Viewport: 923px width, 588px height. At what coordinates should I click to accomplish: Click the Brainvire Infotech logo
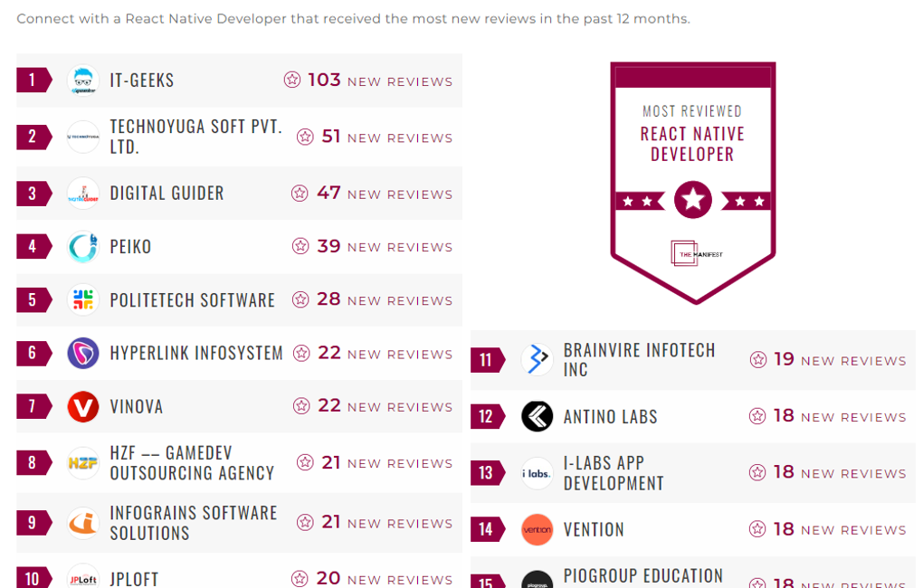tap(538, 360)
